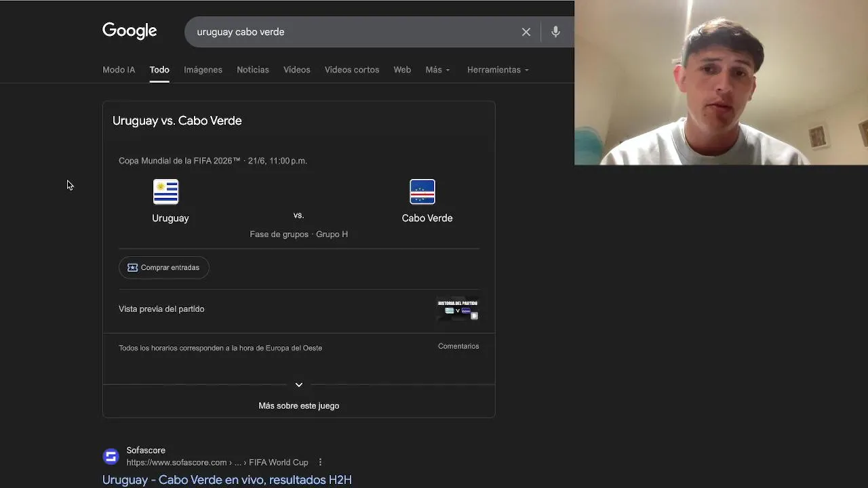This screenshot has height=488, width=868.
Task: Click the ticket icon in Comprar entradas
Action: (x=132, y=268)
